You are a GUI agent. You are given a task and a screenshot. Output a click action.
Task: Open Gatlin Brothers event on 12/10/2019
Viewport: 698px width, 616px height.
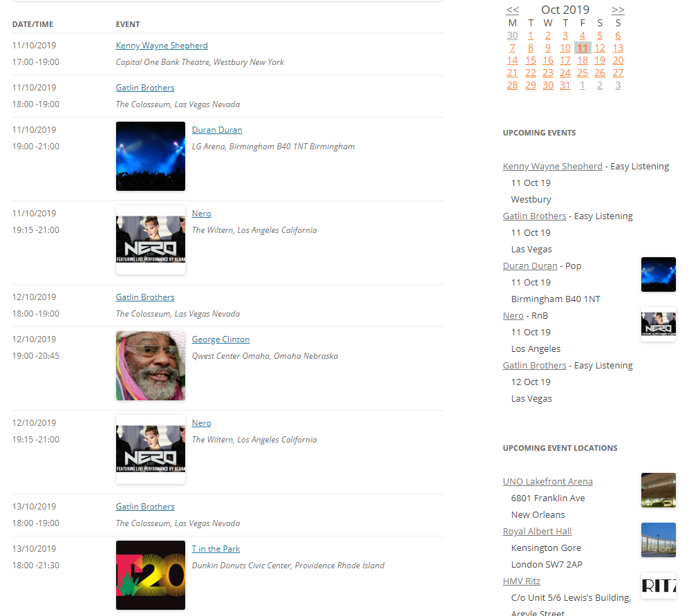tap(145, 297)
